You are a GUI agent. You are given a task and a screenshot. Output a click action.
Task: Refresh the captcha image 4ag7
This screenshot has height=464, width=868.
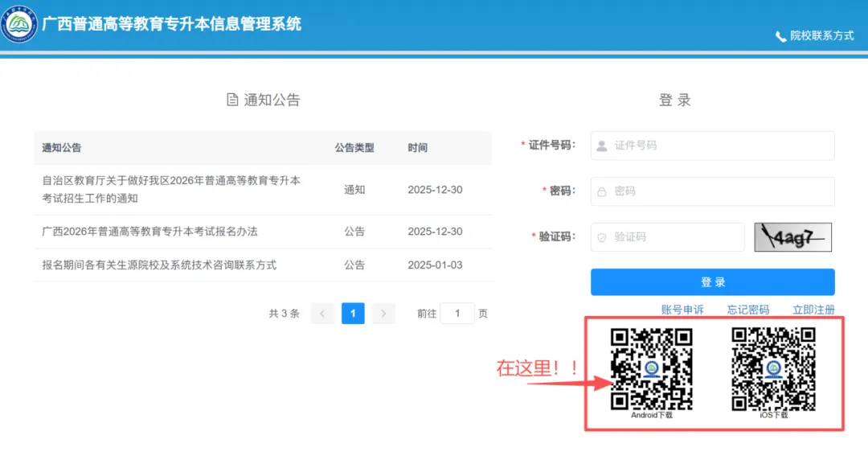pyautogui.click(x=792, y=237)
